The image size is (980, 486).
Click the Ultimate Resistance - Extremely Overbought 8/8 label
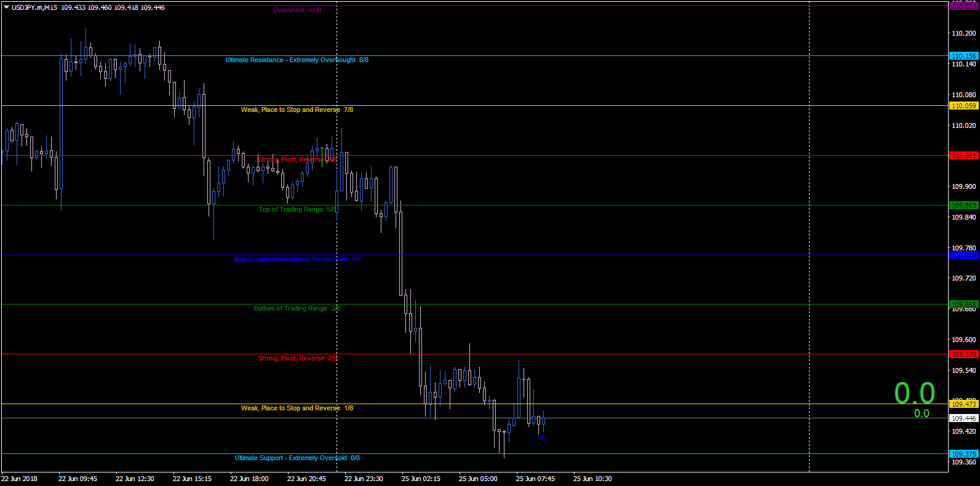point(297,60)
